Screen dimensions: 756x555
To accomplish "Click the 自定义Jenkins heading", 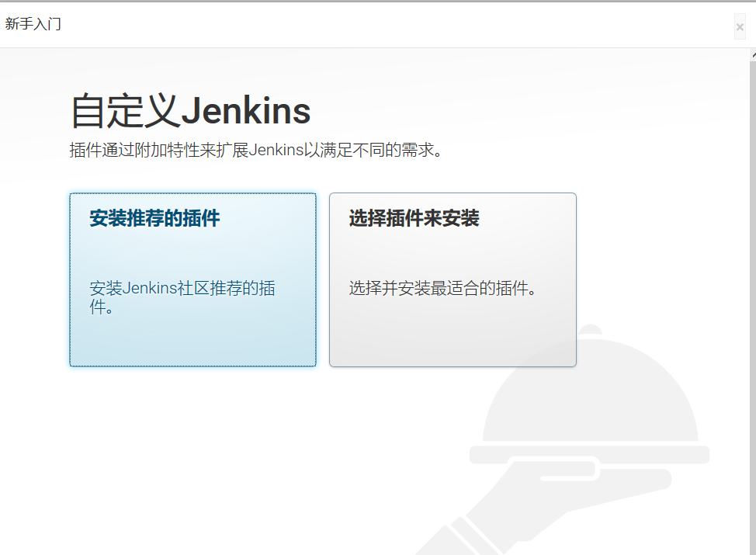I will coord(191,111).
